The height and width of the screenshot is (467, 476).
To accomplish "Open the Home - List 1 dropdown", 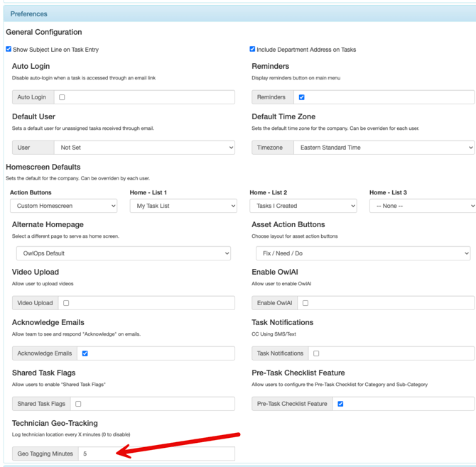I will [x=183, y=206].
